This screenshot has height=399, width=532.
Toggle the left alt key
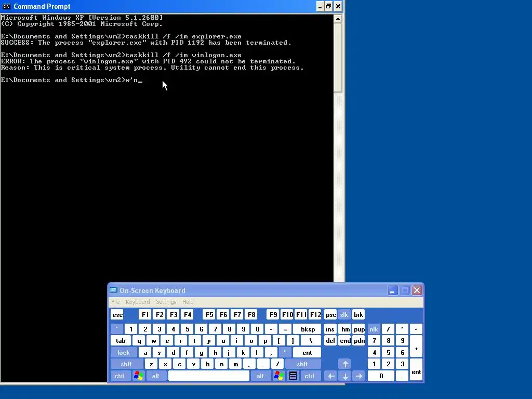click(x=155, y=376)
